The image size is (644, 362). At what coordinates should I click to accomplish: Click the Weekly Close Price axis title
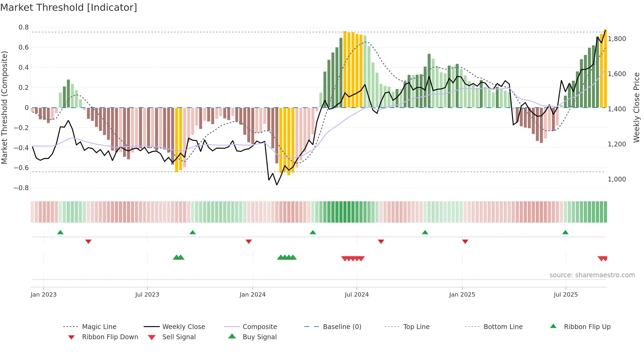[x=636, y=108]
